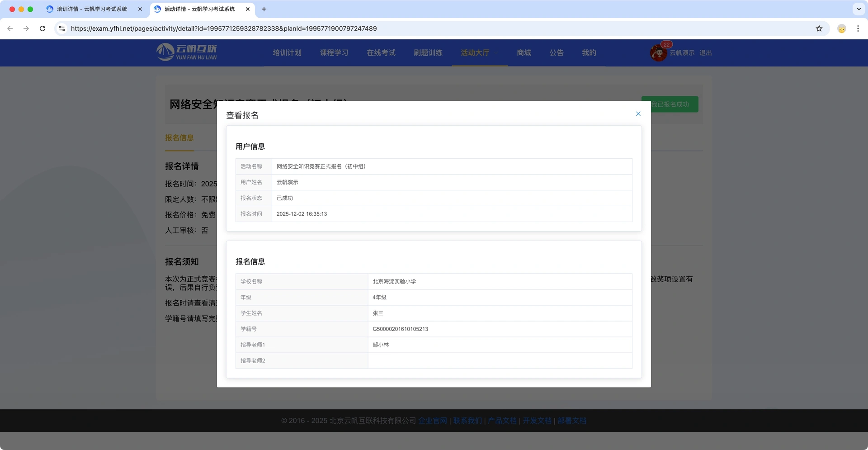Click the green 我已报名成功 button
The height and width of the screenshot is (450, 868).
point(670,104)
